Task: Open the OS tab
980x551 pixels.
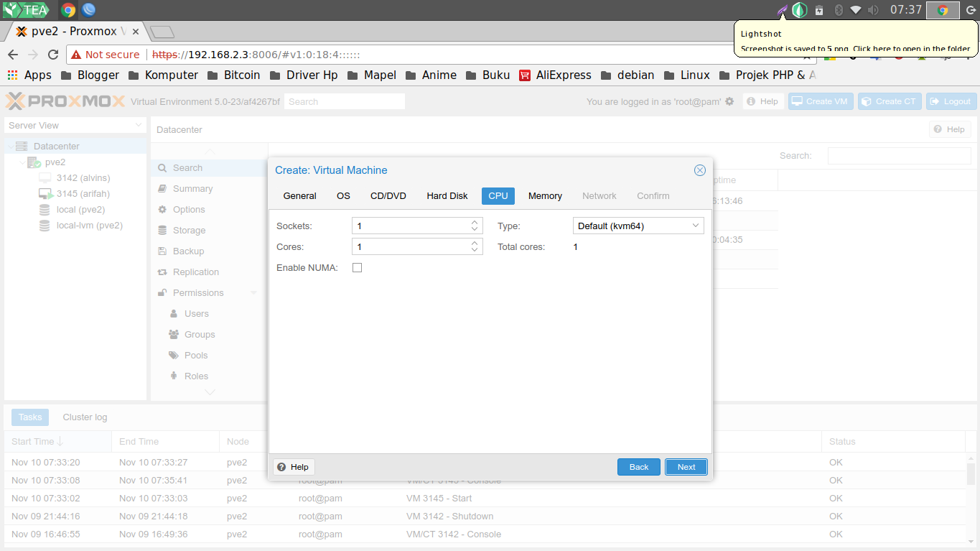Action: 343,195
